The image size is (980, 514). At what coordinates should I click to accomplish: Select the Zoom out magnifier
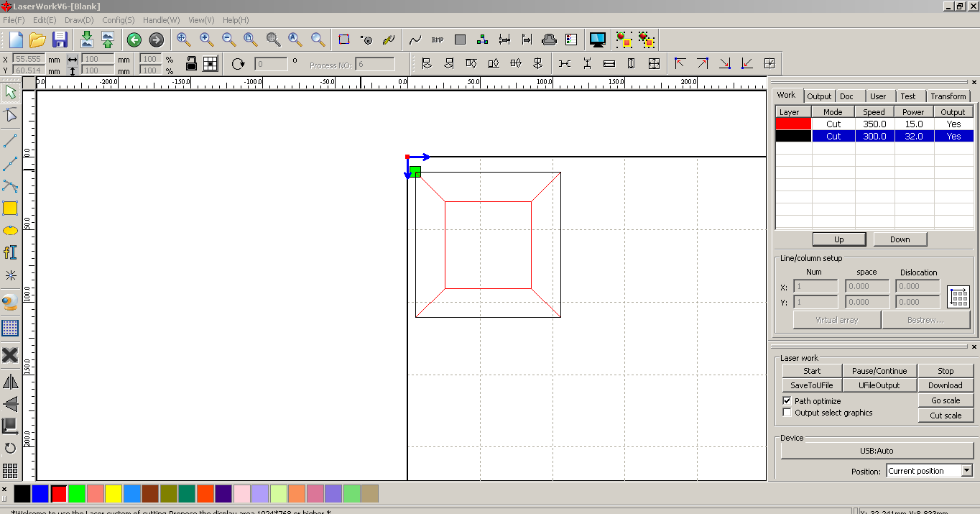pos(228,40)
